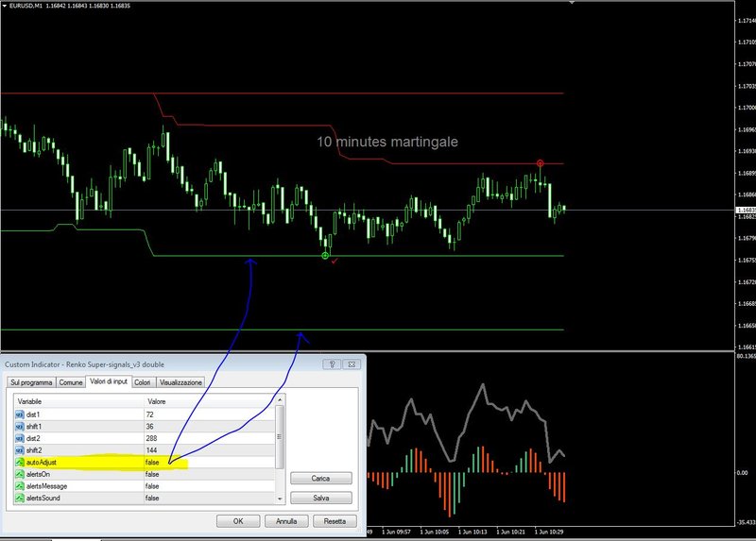Click the 1 Jun 10:29 time label
This screenshot has width=756, height=541.
point(549,533)
